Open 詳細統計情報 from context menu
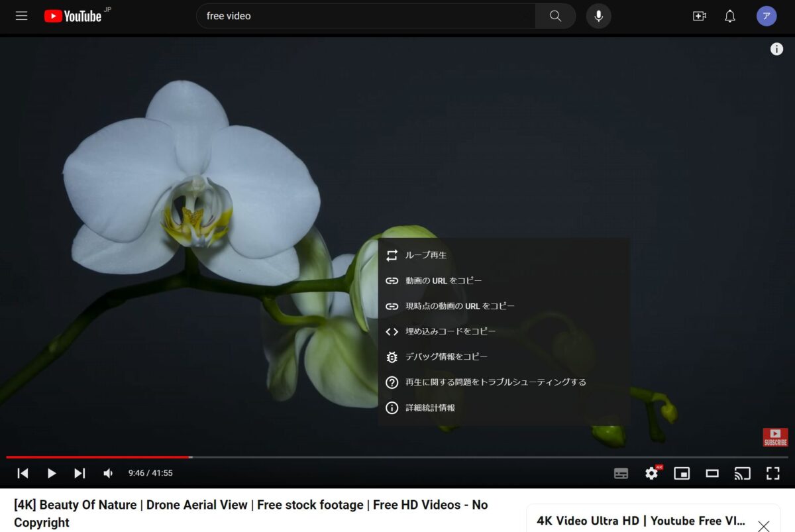 coord(503,407)
